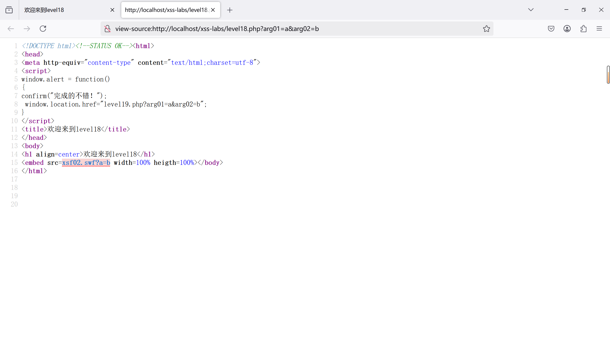Open the Firefox account icon
610x364 pixels.
(567, 29)
